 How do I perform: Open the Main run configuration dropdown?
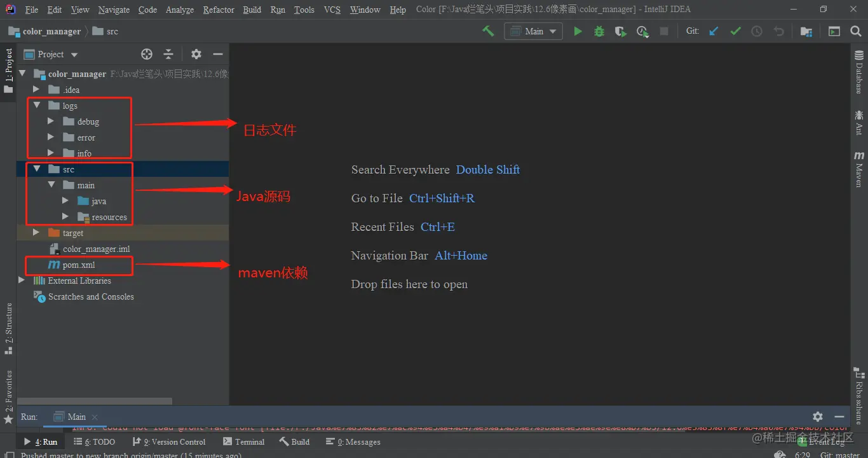click(x=534, y=31)
